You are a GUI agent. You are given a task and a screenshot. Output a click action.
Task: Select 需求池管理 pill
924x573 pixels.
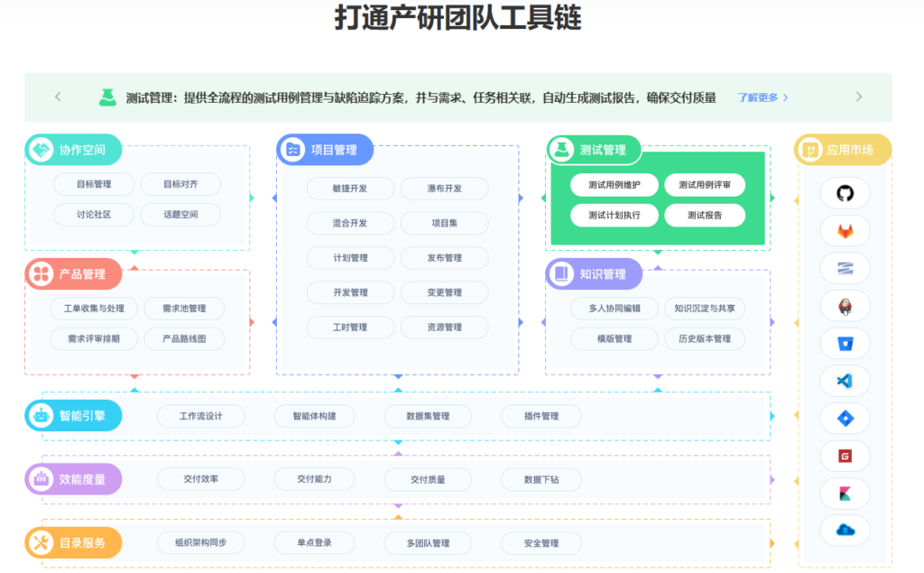[184, 309]
